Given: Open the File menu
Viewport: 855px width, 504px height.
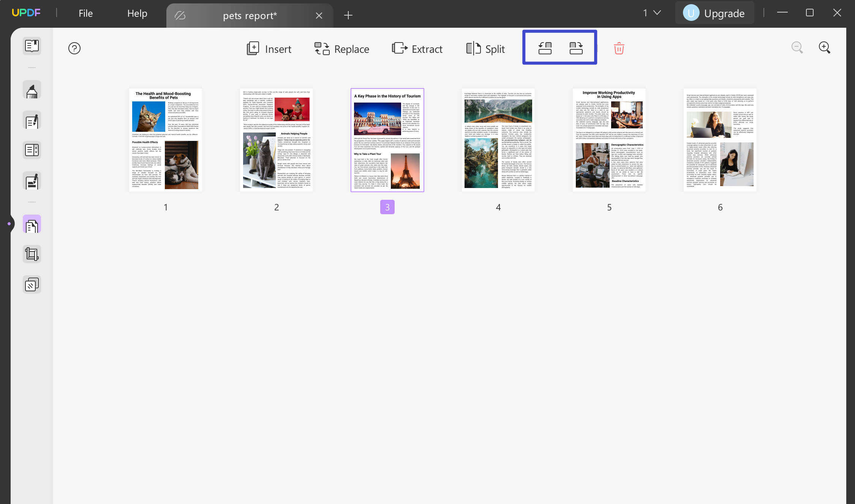Looking at the screenshot, I should [85, 13].
